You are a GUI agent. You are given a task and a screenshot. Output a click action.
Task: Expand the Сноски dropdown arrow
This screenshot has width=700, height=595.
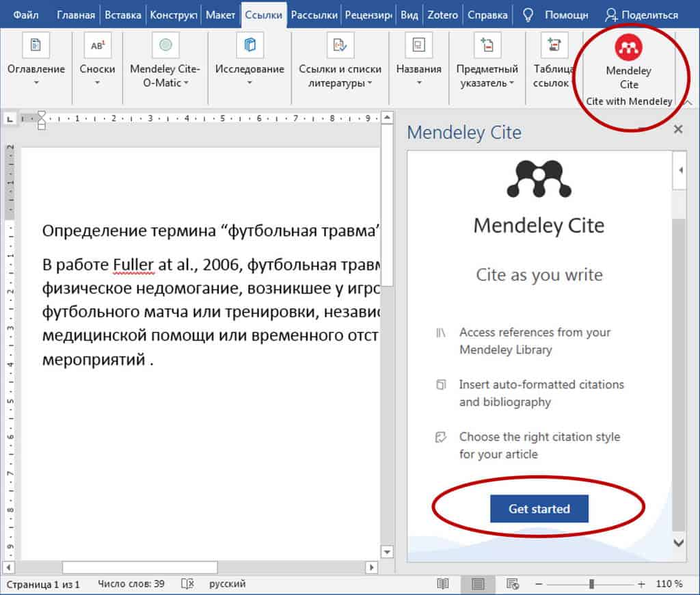(97, 83)
